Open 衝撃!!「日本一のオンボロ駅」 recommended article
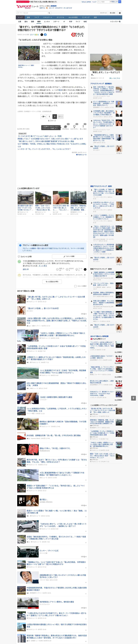The width and height of the screenshot is (138, 644). tap(43, 203)
